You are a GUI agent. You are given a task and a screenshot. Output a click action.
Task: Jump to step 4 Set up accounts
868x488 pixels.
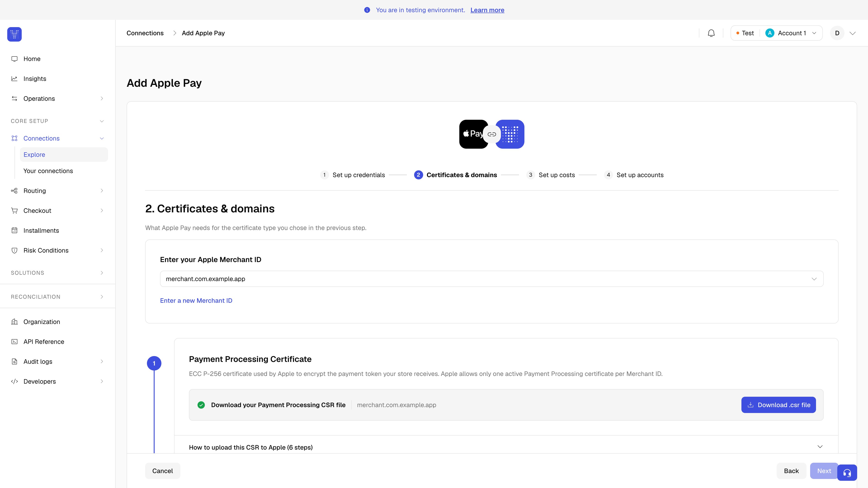pyautogui.click(x=634, y=175)
